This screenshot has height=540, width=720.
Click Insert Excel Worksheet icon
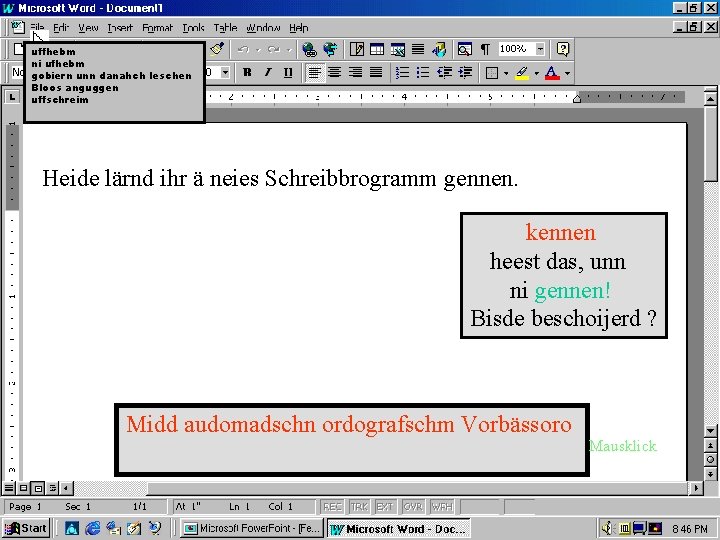[398, 49]
